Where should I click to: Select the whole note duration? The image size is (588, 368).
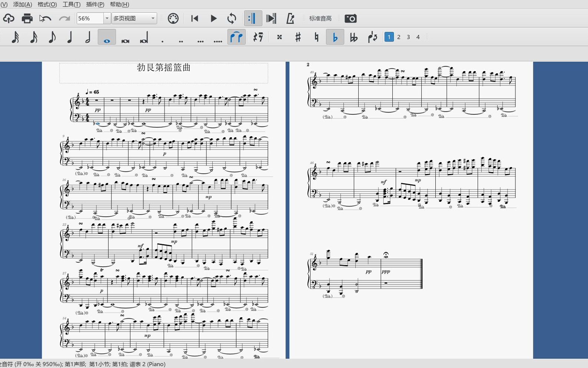click(107, 37)
